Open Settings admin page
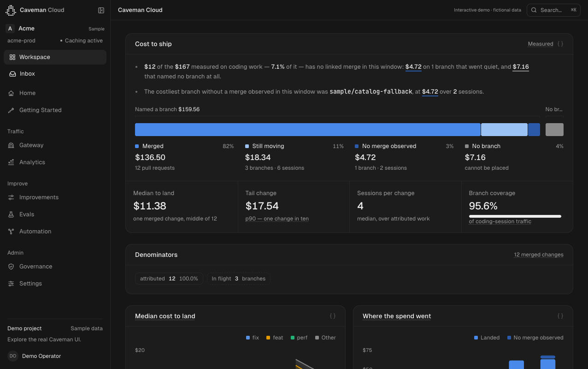The width and height of the screenshot is (588, 369). [55, 284]
